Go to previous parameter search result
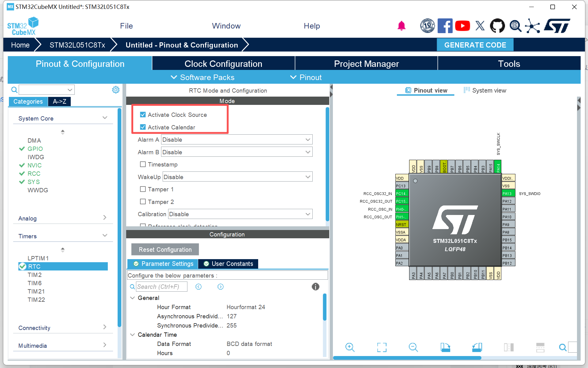The image size is (588, 368). pos(198,286)
